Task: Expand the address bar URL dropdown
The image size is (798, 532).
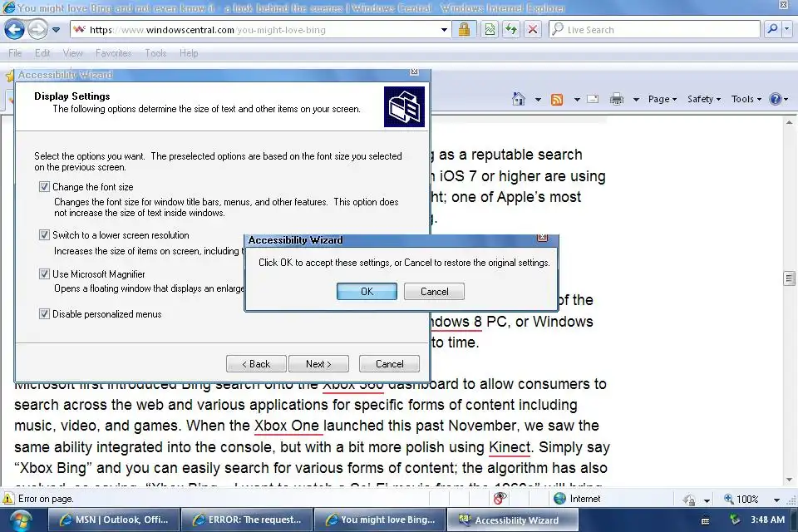Action: 444,30
